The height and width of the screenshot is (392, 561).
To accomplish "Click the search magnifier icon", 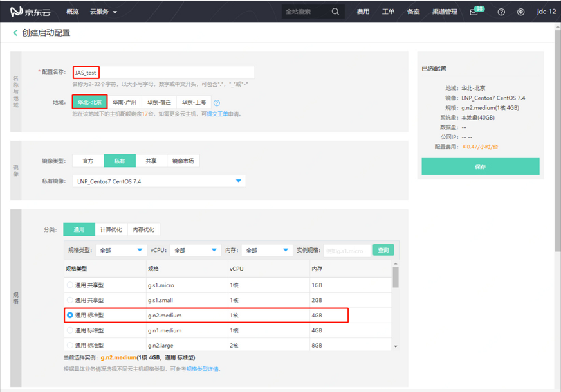I will 335,12.
